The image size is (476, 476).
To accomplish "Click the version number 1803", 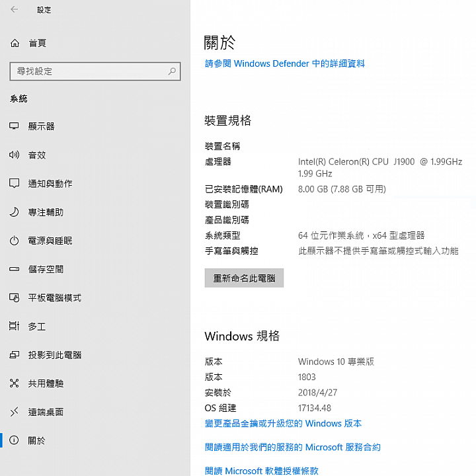I will tap(307, 377).
